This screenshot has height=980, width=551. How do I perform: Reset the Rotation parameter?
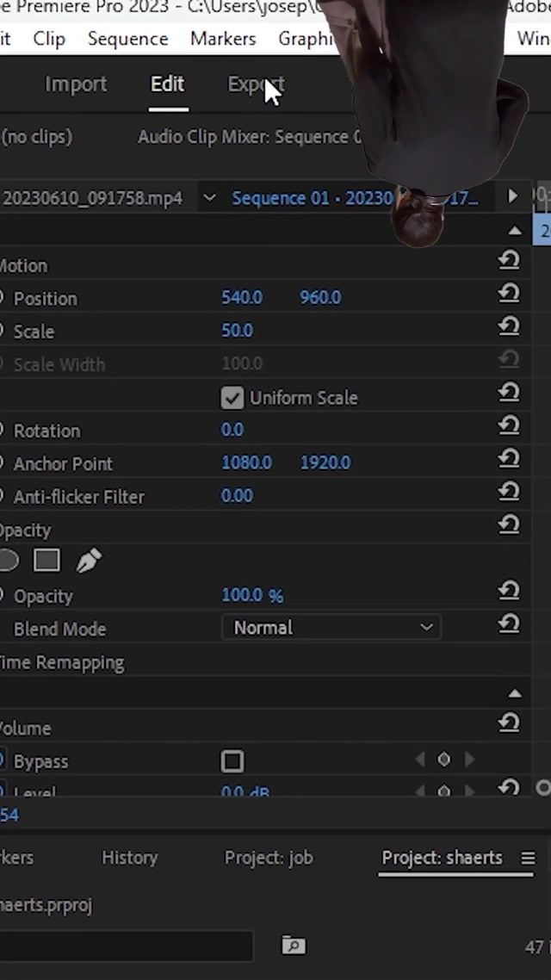tap(509, 425)
